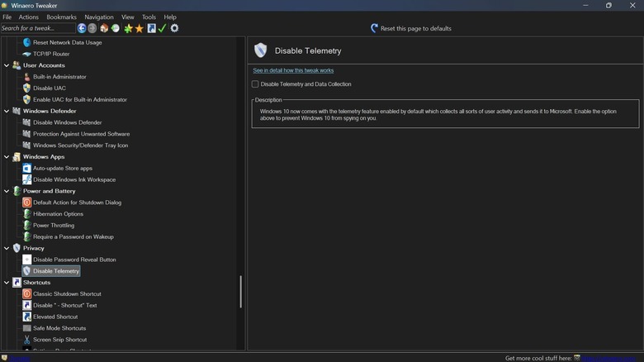Click the Auto-update Store apps icon
Image resolution: width=644 pixels, height=362 pixels.
click(x=26, y=168)
